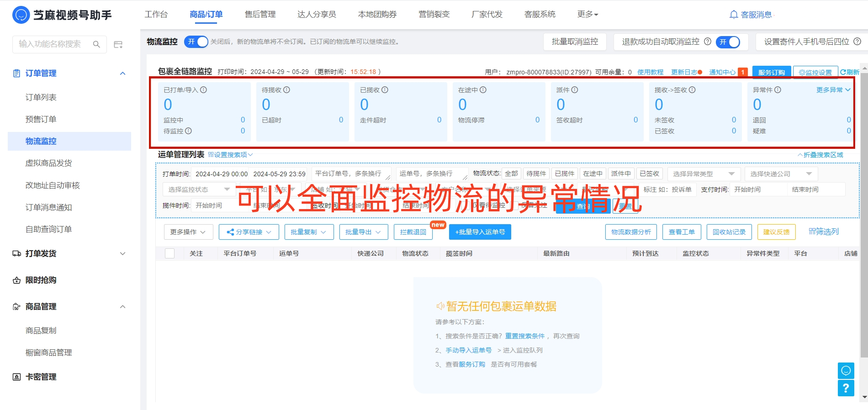Click info icon beside 已打单/导入

point(204,90)
